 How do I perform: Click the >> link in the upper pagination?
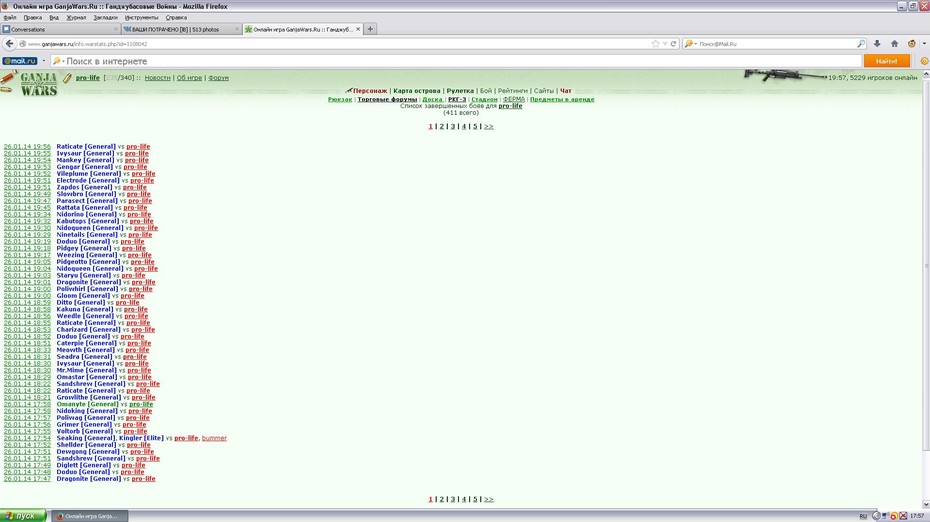point(489,126)
